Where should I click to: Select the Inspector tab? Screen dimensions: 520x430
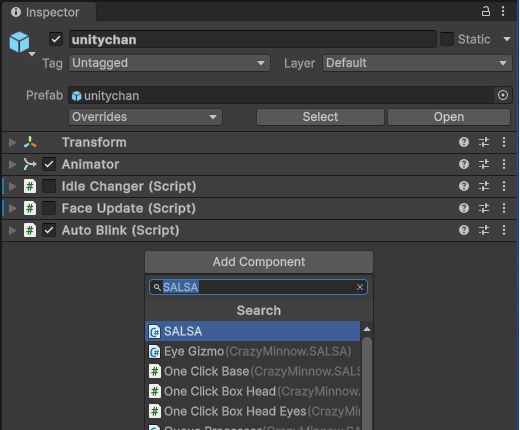click(x=49, y=12)
